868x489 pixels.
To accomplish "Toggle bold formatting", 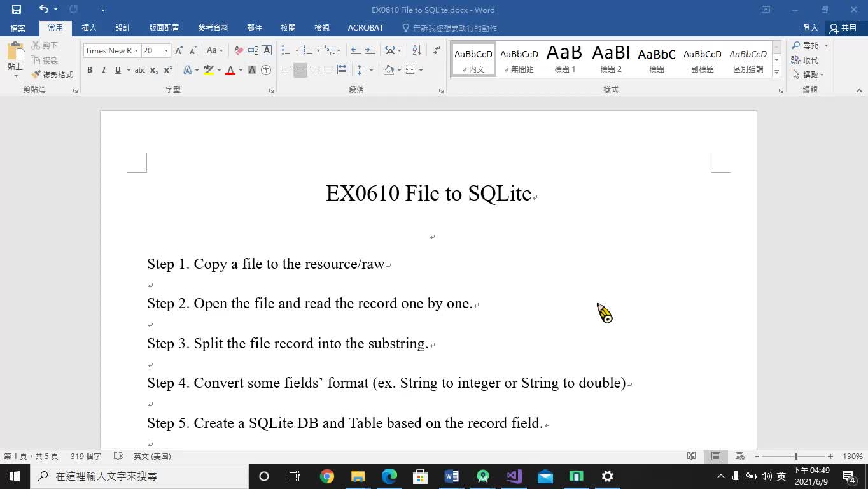I will pos(90,70).
